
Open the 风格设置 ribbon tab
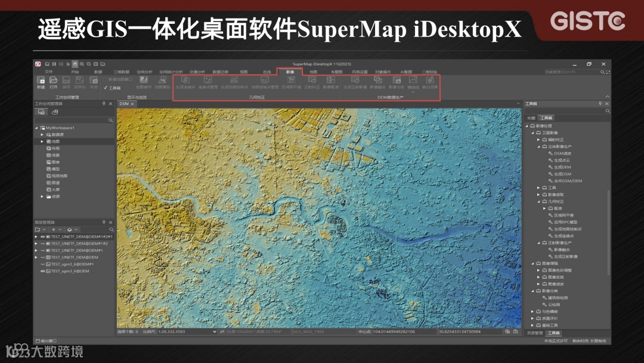coord(360,72)
